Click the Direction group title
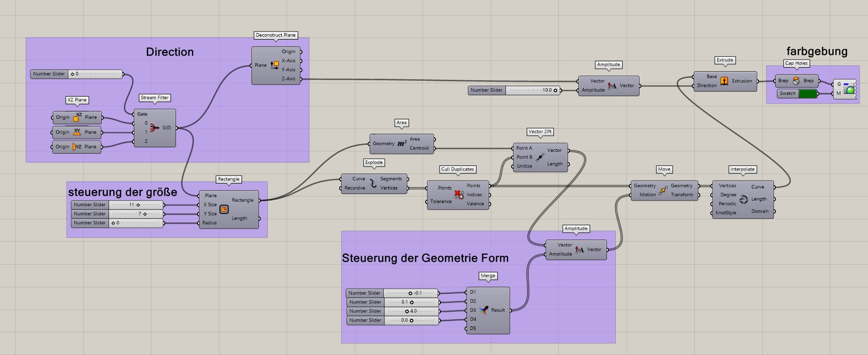Viewport: 868px width, 355px height. click(x=169, y=52)
